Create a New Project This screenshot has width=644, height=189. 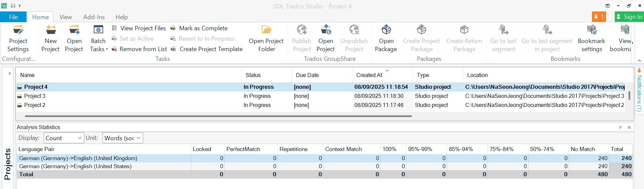pos(50,39)
